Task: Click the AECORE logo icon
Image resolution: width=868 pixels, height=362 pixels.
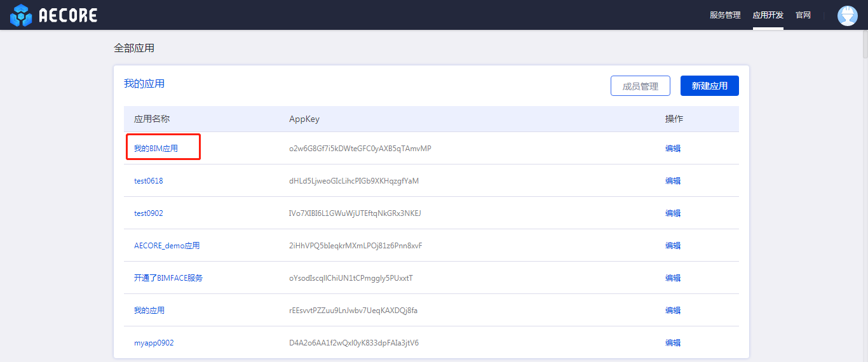Action: (21, 15)
